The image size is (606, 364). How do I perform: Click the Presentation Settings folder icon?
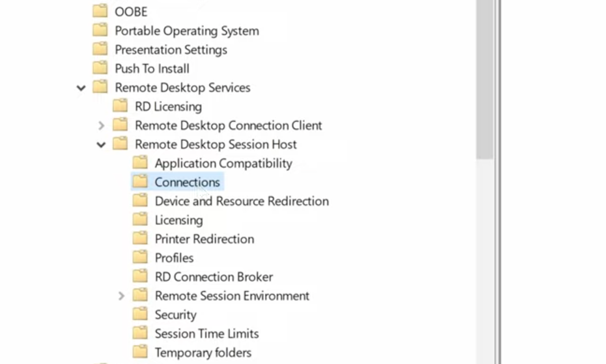click(x=100, y=49)
